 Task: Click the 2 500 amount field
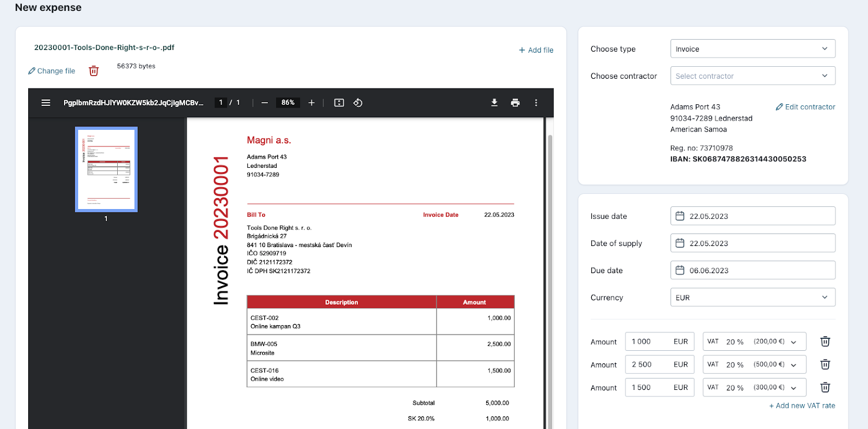coord(660,364)
